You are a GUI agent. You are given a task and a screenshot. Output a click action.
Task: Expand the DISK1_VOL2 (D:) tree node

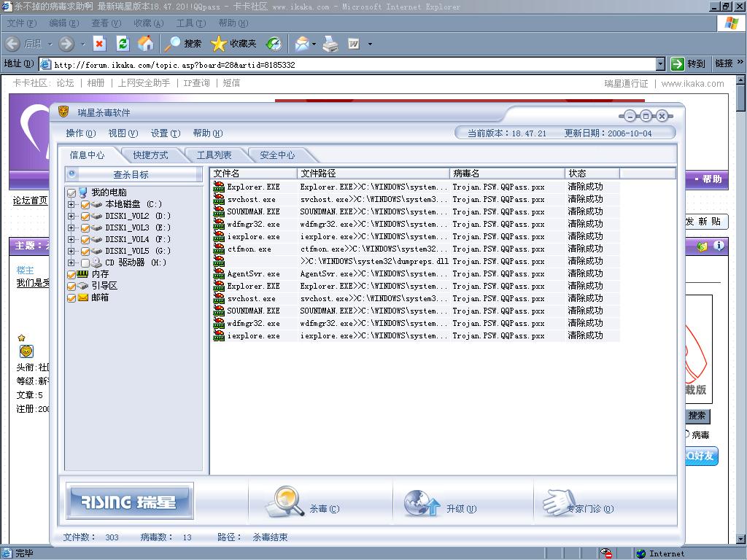tap(71, 217)
